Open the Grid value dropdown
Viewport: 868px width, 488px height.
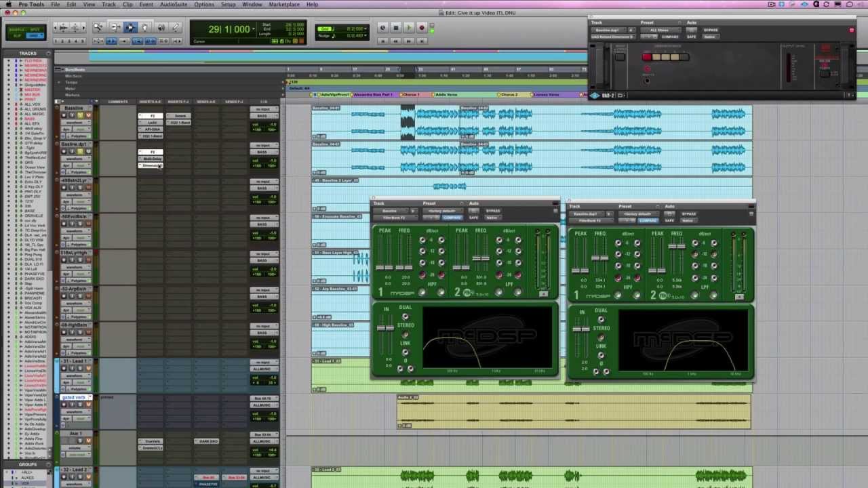click(366, 28)
